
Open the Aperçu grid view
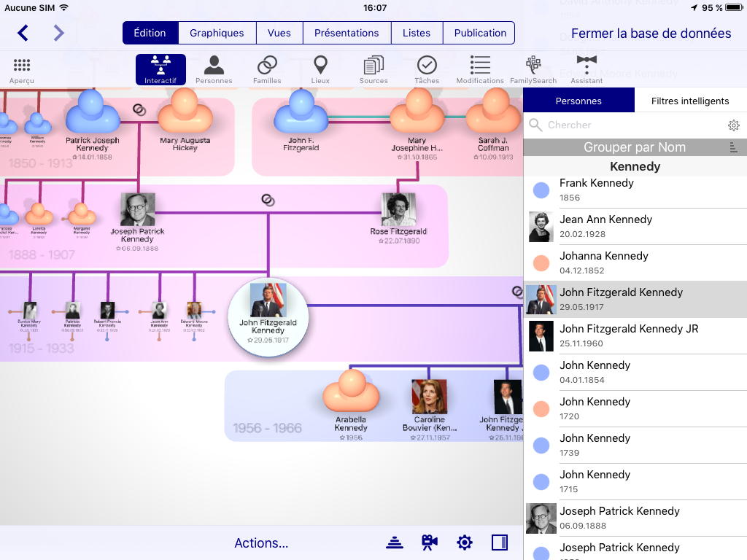coord(22,70)
